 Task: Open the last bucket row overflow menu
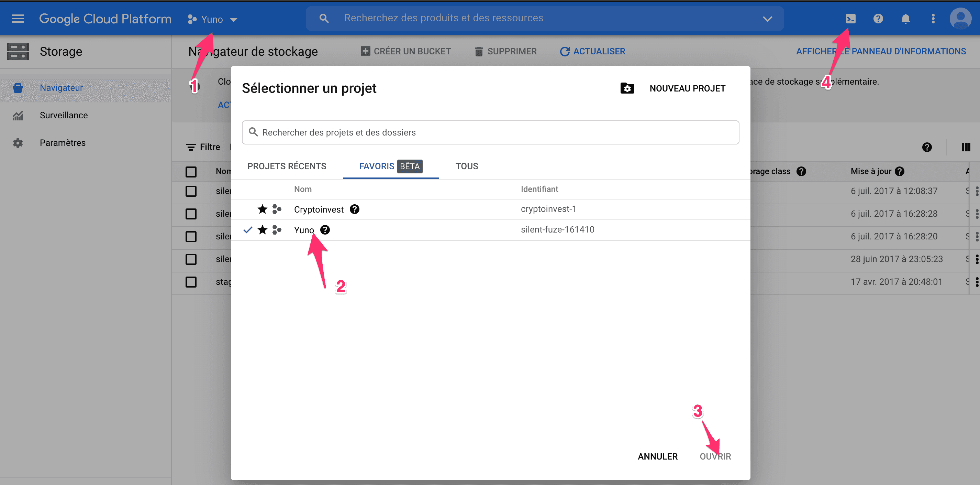point(977,282)
